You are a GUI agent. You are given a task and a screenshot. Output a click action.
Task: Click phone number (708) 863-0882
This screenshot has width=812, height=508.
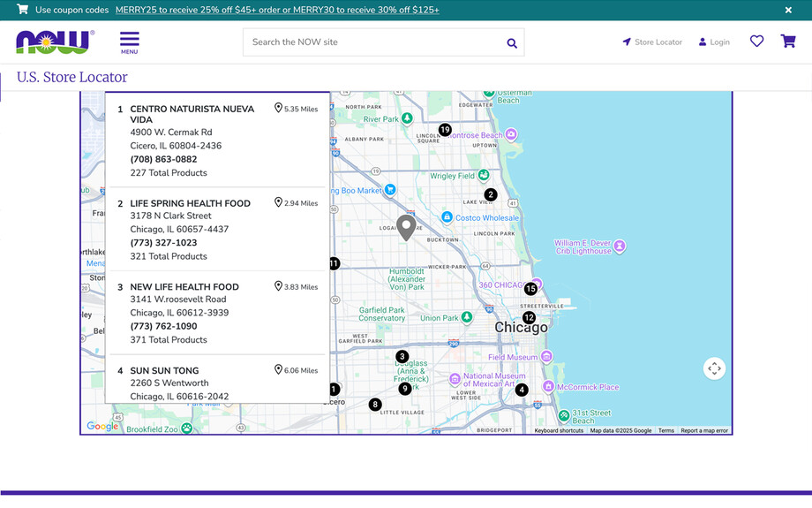(x=163, y=159)
